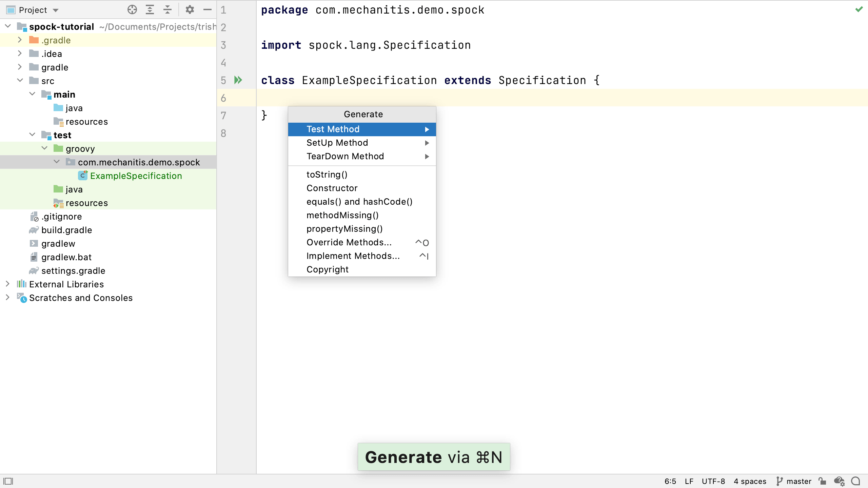
Task: Expand all nodes in the Project tree
Action: pyautogui.click(x=150, y=9)
